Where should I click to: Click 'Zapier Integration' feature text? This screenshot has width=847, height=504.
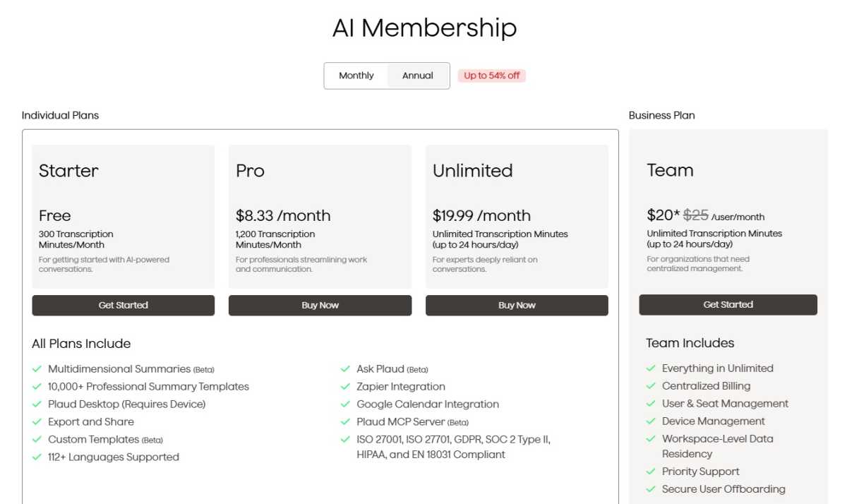pos(401,386)
